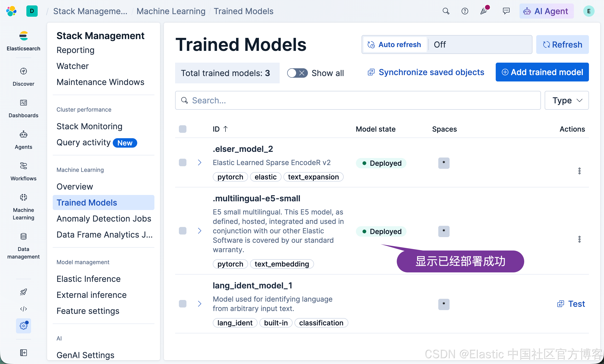Click the text_expansion tag

(x=313, y=177)
